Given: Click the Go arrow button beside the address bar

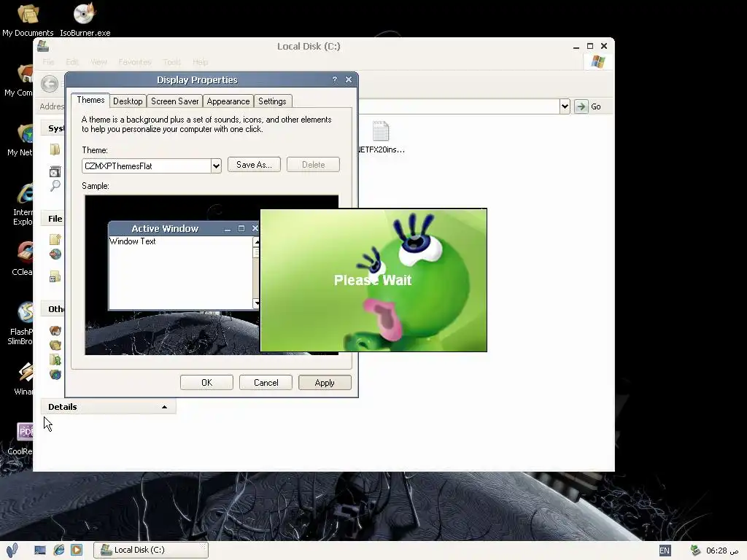Looking at the screenshot, I should click(x=581, y=106).
